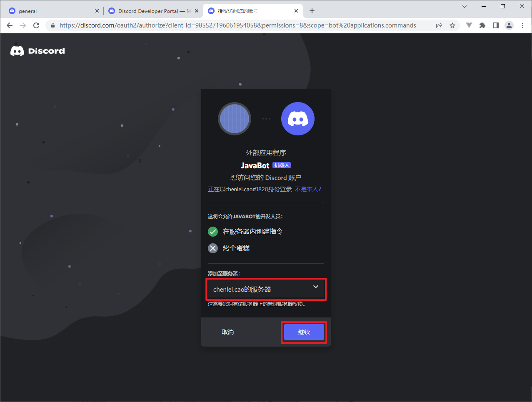Click the gray X icon beside 烤个蛋糕
The image size is (532, 402).
213,248
